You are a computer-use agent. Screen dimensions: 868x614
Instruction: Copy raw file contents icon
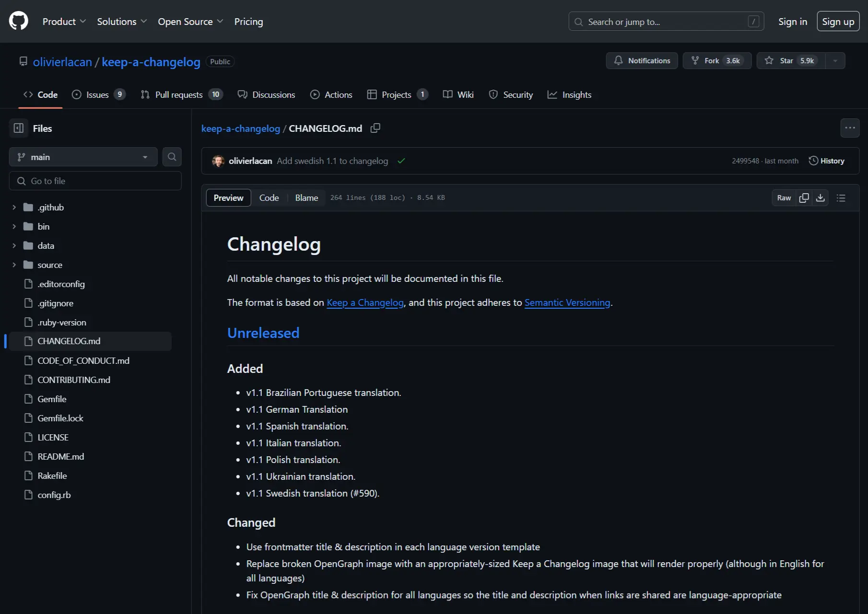[x=804, y=197]
